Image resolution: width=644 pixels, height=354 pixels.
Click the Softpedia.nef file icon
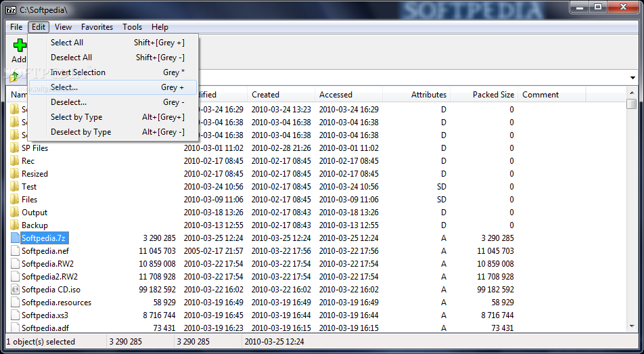click(x=15, y=251)
